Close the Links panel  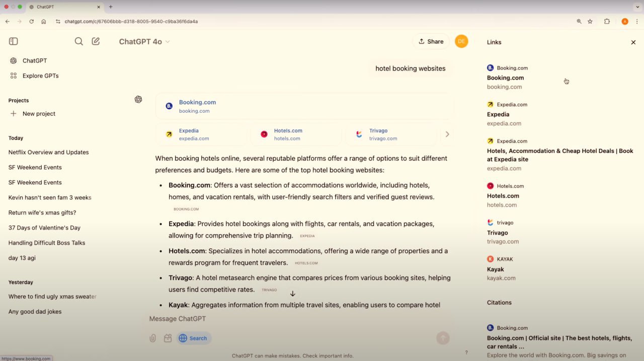(633, 42)
